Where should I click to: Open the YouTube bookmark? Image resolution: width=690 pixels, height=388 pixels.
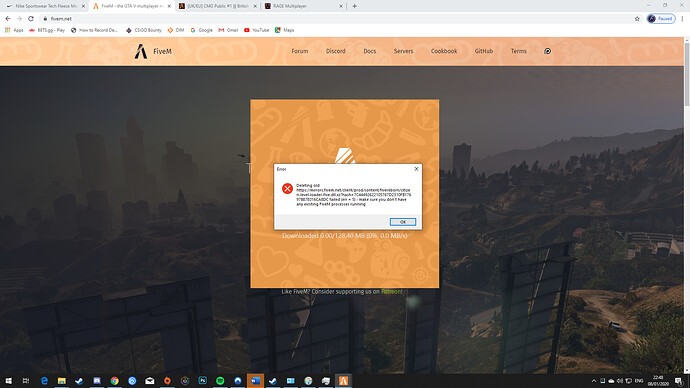(x=257, y=30)
